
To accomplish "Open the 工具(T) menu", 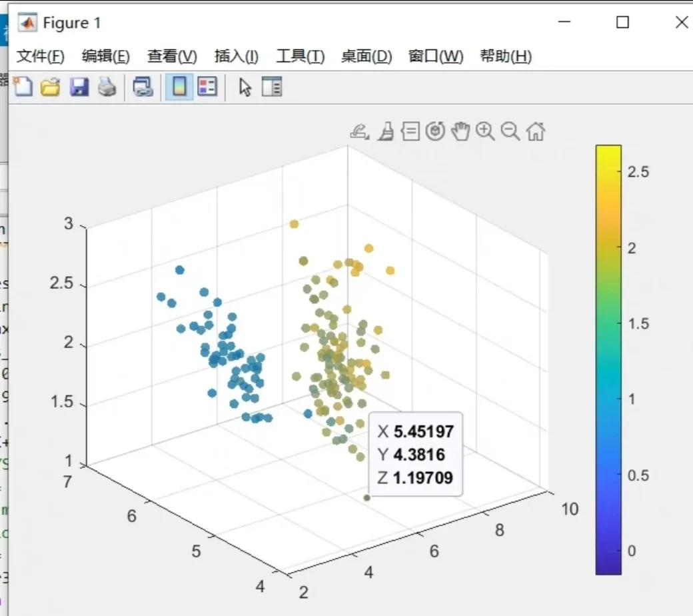I will pos(301,56).
